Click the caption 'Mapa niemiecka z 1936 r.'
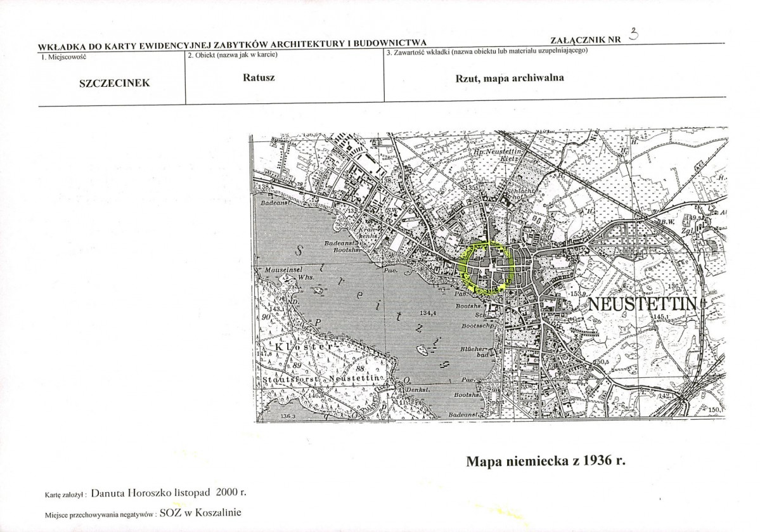760x532 pixels. [x=546, y=461]
